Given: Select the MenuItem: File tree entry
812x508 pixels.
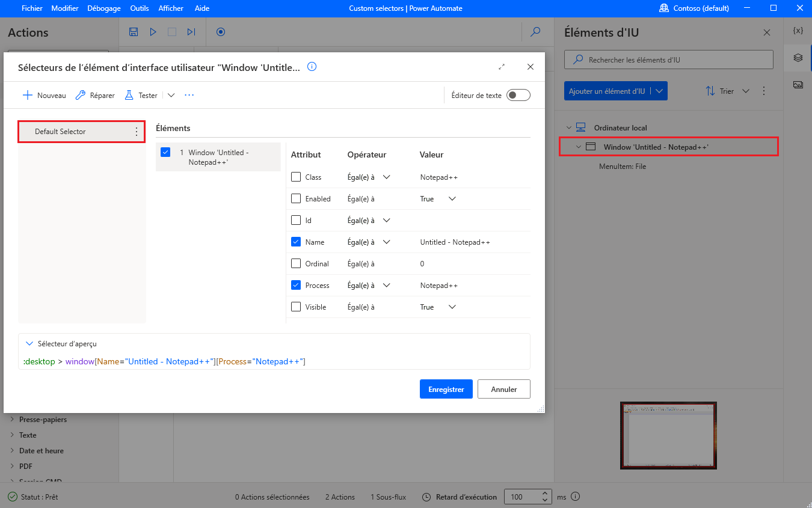Looking at the screenshot, I should click(623, 167).
